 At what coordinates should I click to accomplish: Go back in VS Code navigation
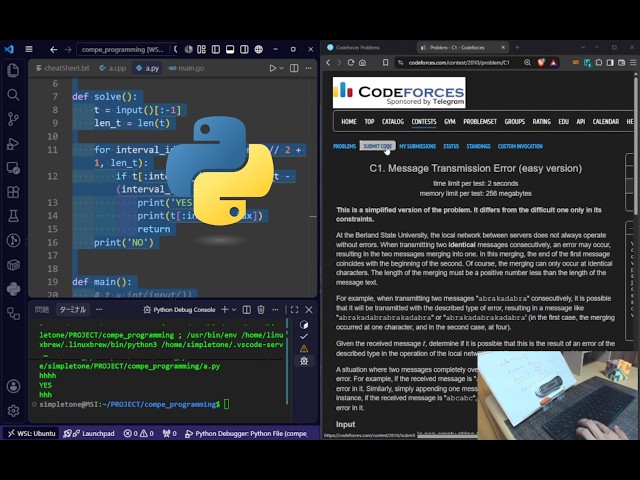(53, 49)
